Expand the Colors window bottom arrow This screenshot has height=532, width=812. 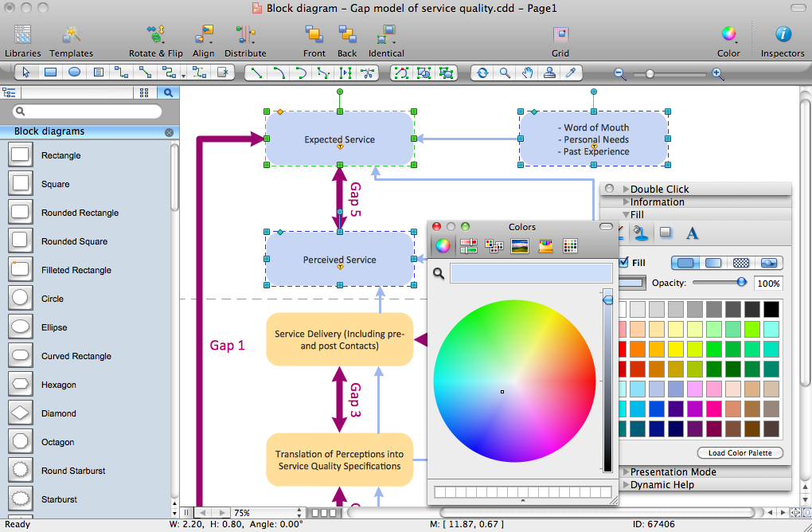[522, 501]
